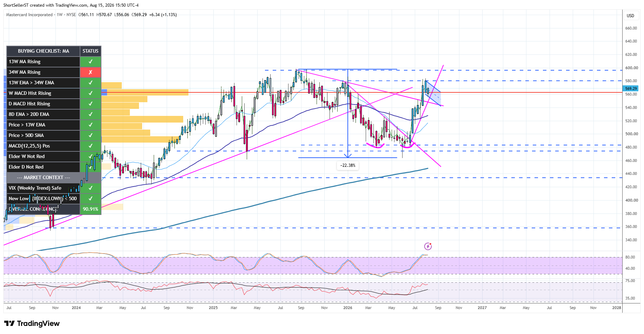Click the 2024 label on the time axis

[76, 308]
